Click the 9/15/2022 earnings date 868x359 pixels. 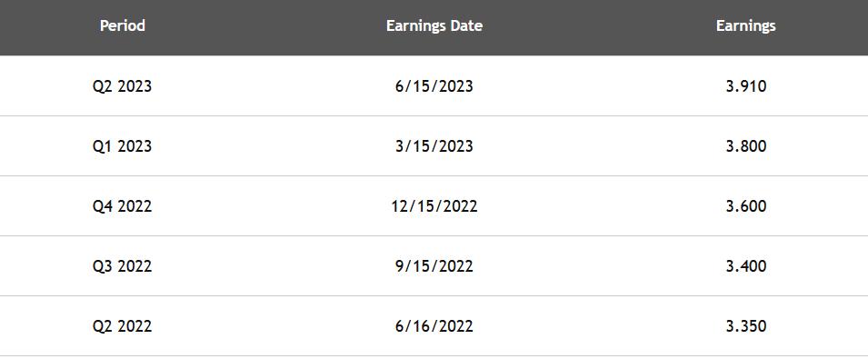pos(434,266)
